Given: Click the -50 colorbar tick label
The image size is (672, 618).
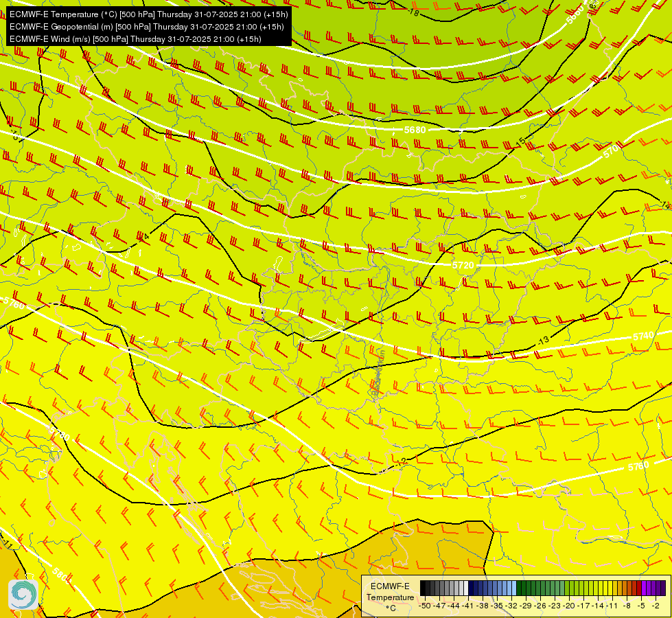Looking at the screenshot, I should click(x=425, y=606).
